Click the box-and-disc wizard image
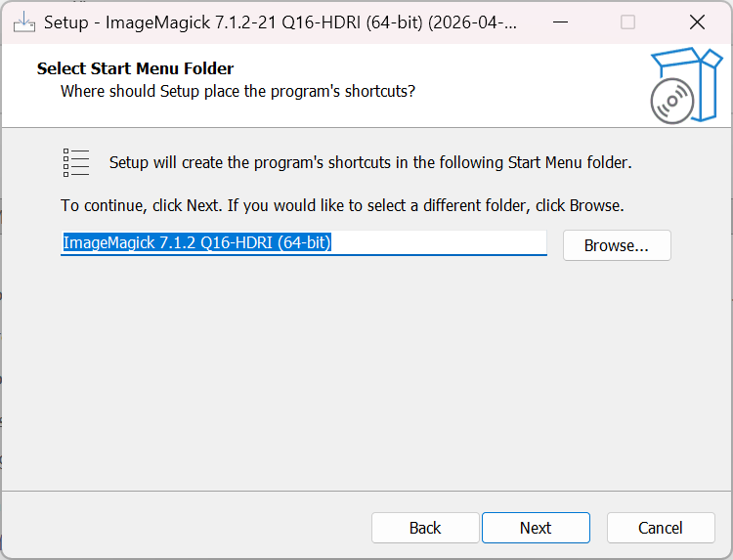733x560 pixels. coord(685,84)
